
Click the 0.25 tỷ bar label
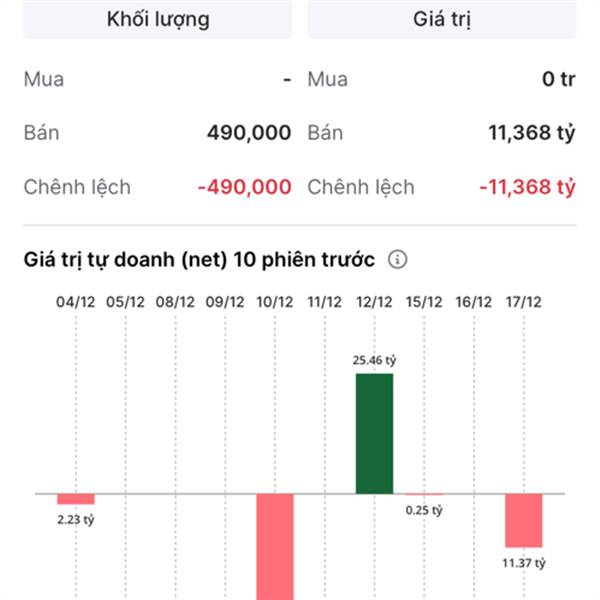[424, 510]
